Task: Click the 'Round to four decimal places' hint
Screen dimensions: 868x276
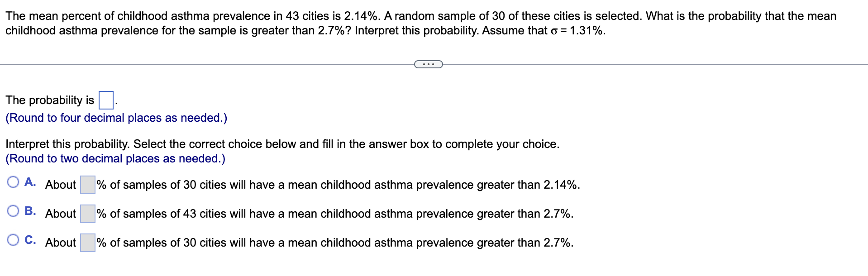Action: [116, 118]
